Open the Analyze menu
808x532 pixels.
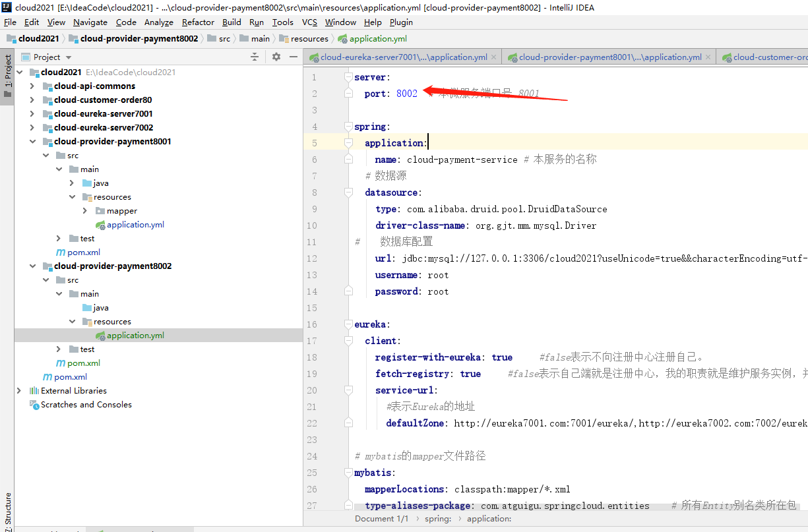coord(158,22)
